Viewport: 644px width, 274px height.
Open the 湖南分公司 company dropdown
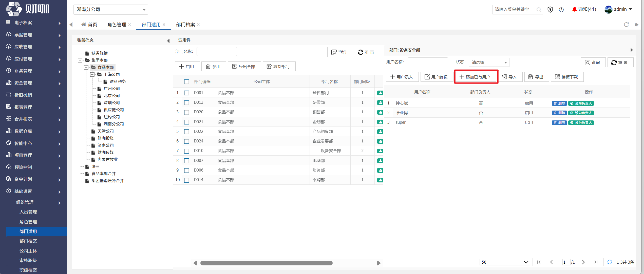(111, 10)
